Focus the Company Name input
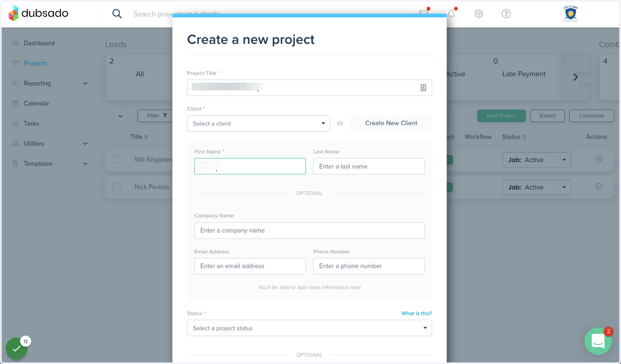This screenshot has height=364, width=621. point(309,231)
